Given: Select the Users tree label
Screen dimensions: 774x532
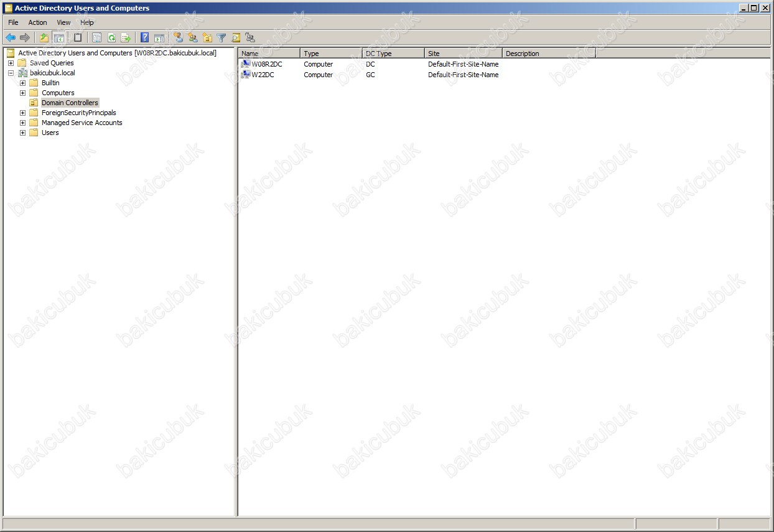Looking at the screenshot, I should 50,133.
